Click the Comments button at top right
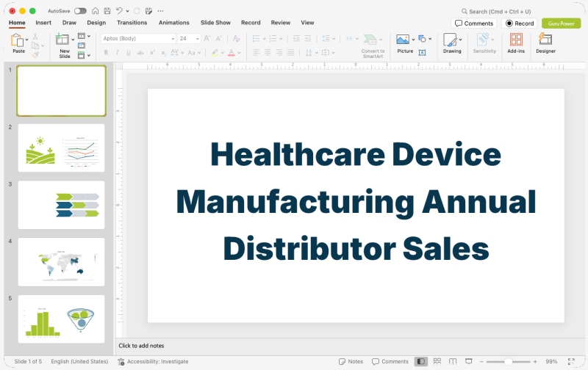Viewport: 588px width, 370px height. click(473, 23)
